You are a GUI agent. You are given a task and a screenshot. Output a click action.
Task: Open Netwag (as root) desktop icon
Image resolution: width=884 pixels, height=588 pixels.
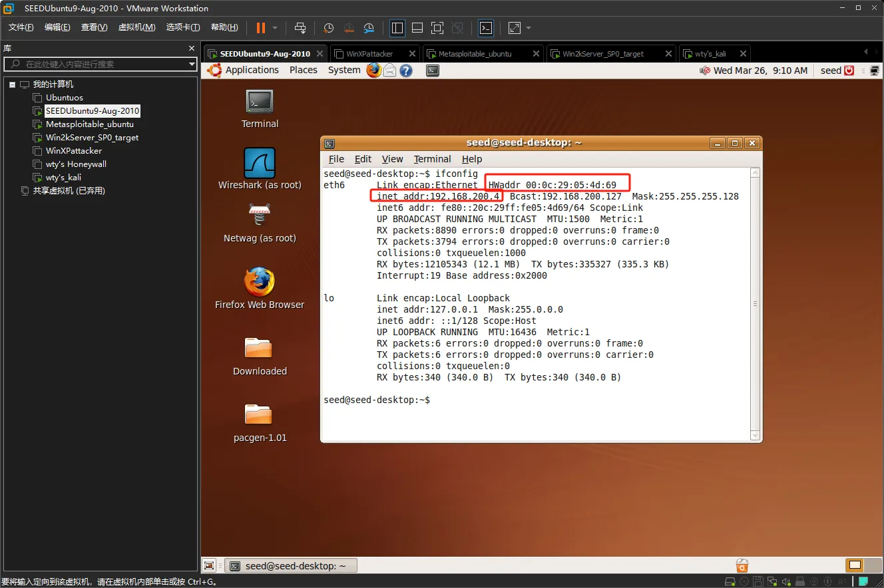tap(260, 223)
